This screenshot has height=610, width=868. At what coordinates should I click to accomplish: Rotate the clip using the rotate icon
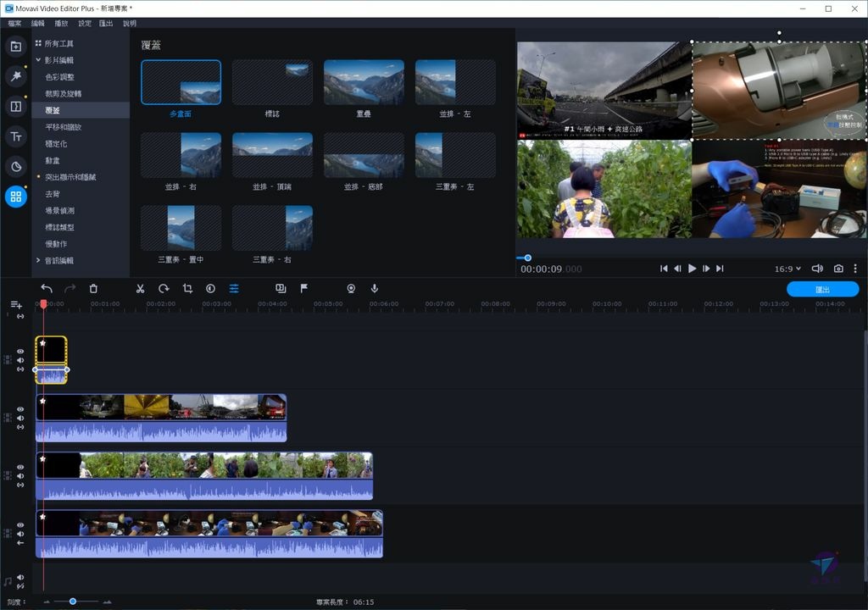[164, 288]
